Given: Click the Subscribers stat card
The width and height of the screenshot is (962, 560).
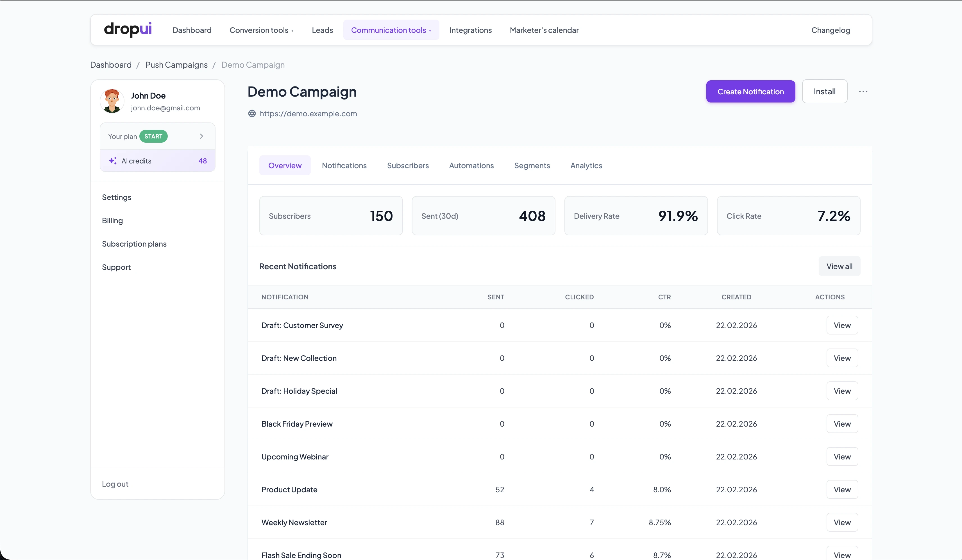Looking at the screenshot, I should tap(331, 216).
